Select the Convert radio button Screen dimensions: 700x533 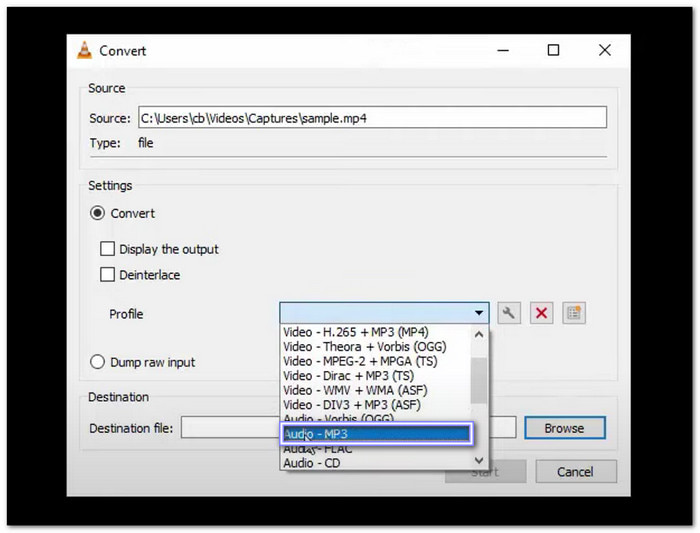pyautogui.click(x=98, y=213)
